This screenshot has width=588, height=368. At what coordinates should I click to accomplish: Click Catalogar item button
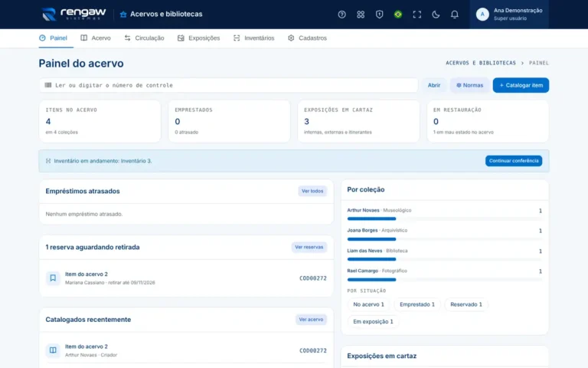[521, 85]
